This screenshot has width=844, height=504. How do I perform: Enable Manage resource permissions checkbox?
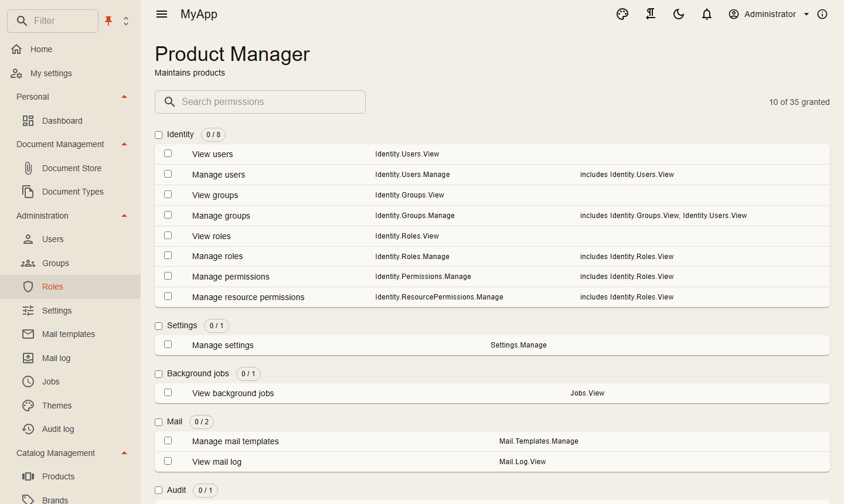(168, 297)
